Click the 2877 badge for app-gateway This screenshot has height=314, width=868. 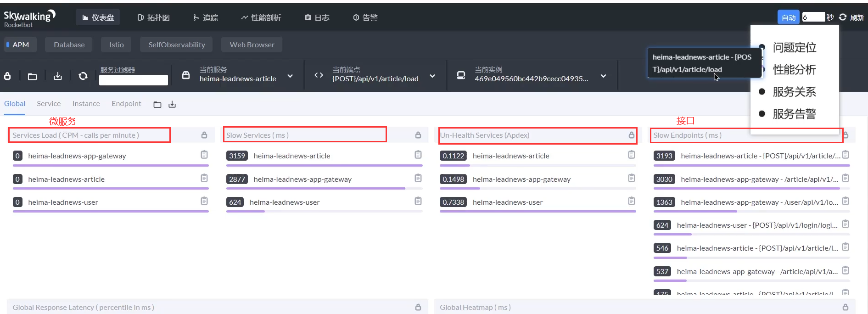(x=237, y=179)
